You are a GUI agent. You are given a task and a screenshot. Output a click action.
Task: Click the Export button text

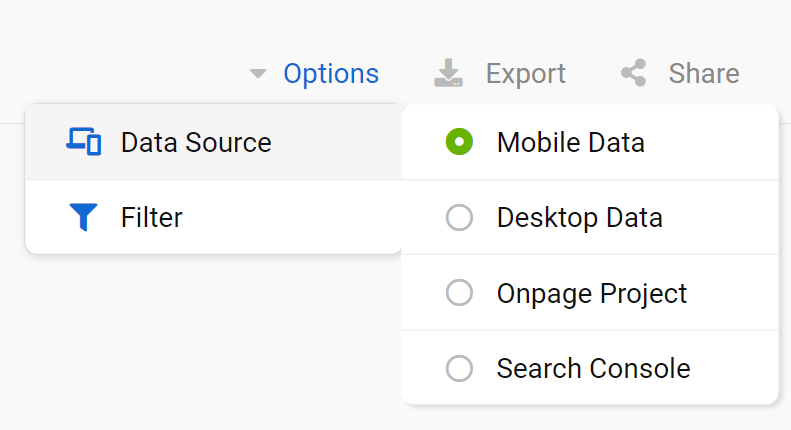click(525, 74)
